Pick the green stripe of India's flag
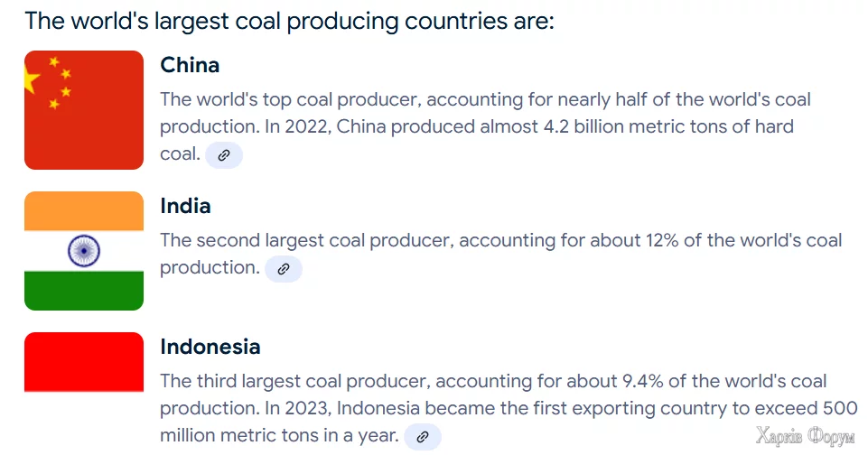The height and width of the screenshot is (455, 868). click(84, 290)
